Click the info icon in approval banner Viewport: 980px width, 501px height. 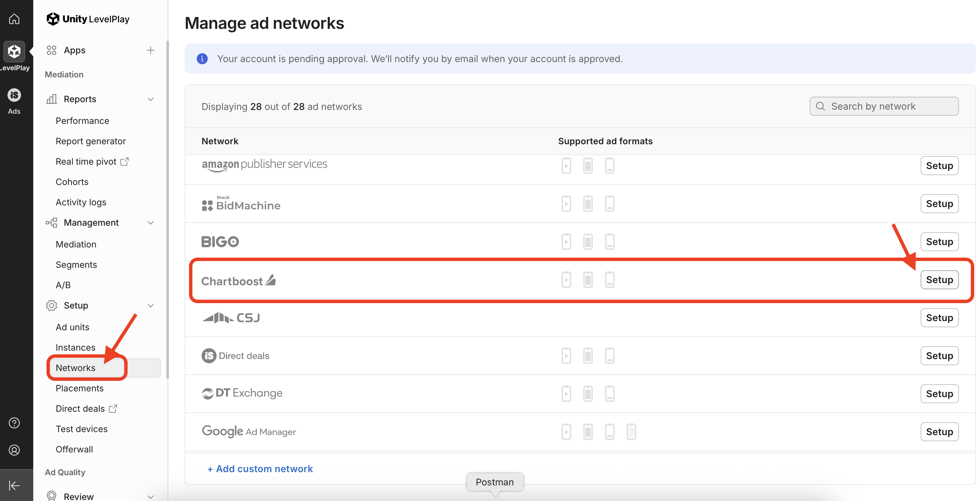(202, 59)
